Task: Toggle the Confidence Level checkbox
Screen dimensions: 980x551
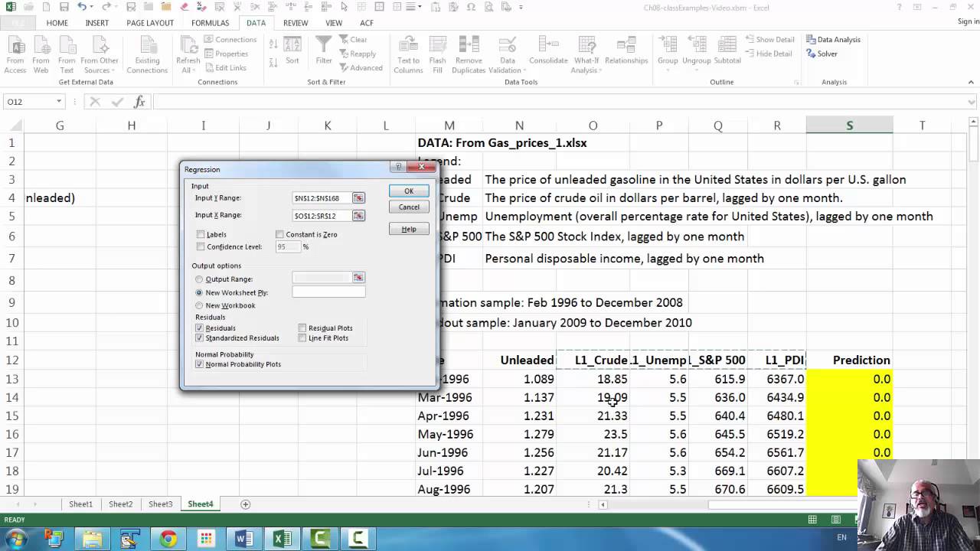Action: tap(201, 246)
